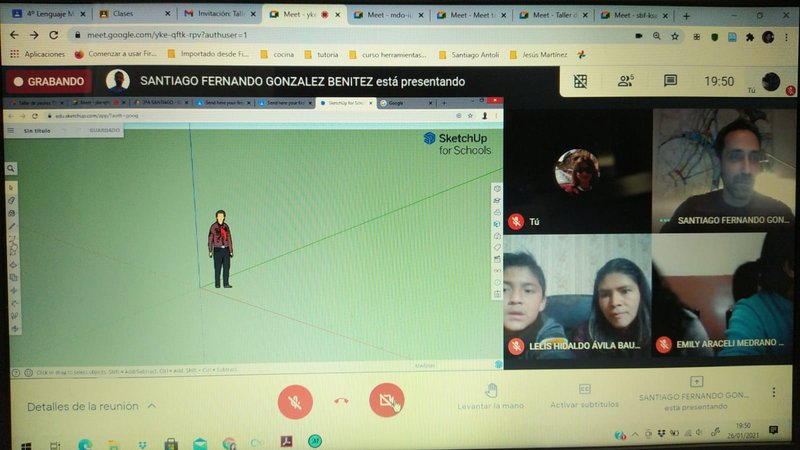
Task: Select the SketchUp Eraser tool
Action: (12, 200)
